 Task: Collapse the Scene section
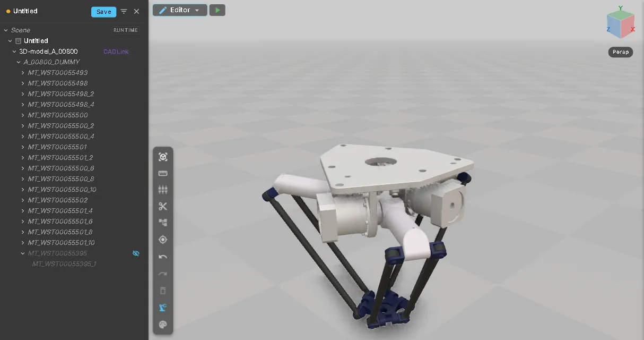(6, 30)
